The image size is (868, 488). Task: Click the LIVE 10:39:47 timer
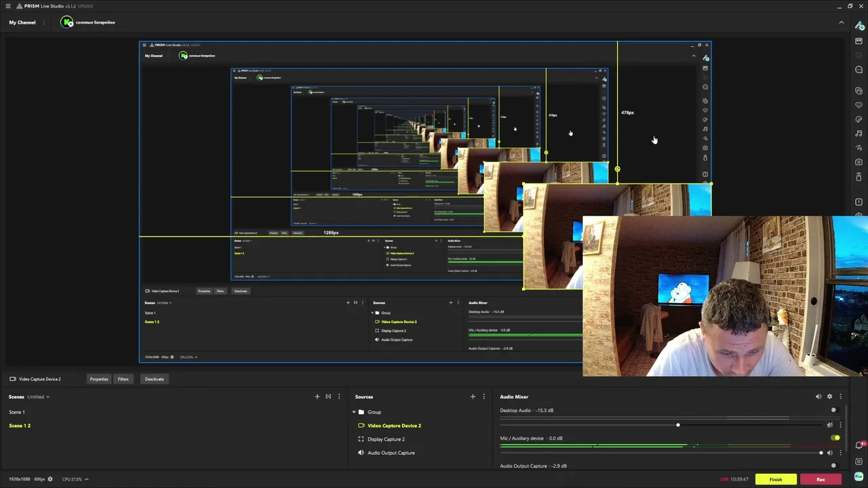point(734,479)
